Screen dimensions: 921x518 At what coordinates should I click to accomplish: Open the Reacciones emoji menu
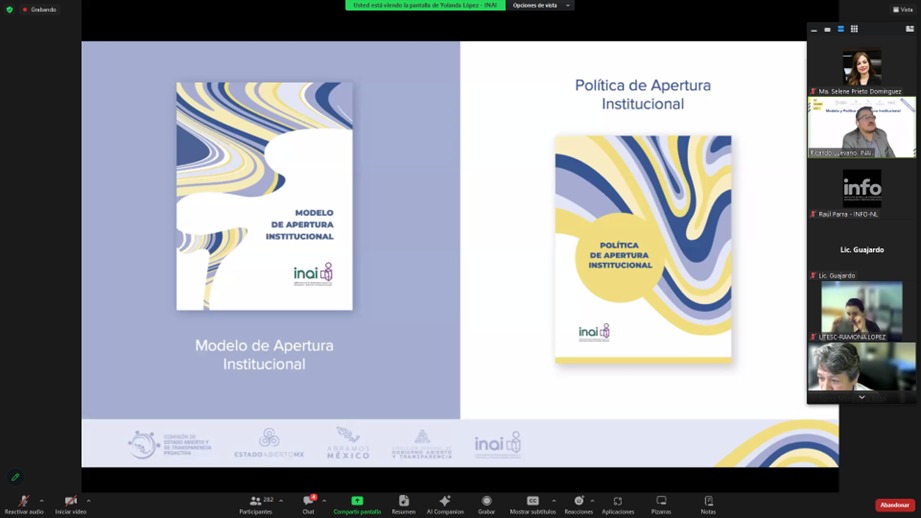click(x=579, y=504)
